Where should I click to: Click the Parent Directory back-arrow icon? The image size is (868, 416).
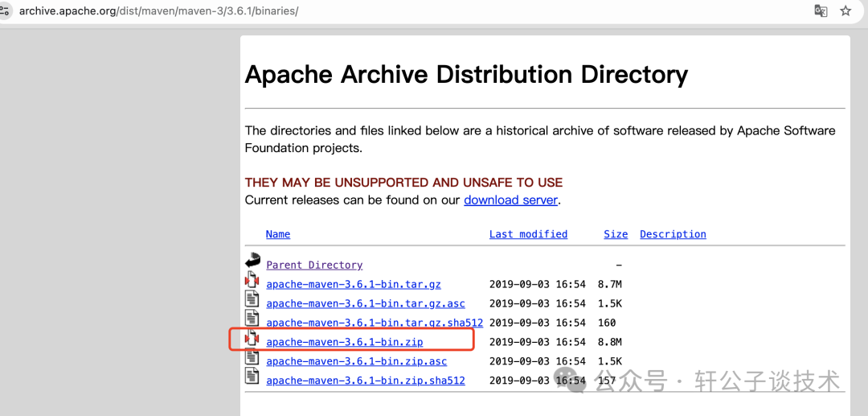tap(252, 260)
